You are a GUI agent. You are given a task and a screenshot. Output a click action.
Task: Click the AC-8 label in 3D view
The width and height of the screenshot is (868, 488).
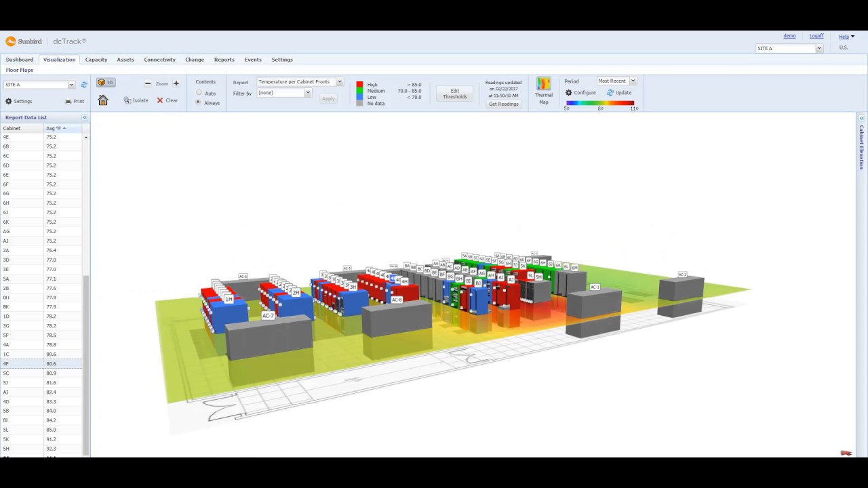tap(397, 300)
